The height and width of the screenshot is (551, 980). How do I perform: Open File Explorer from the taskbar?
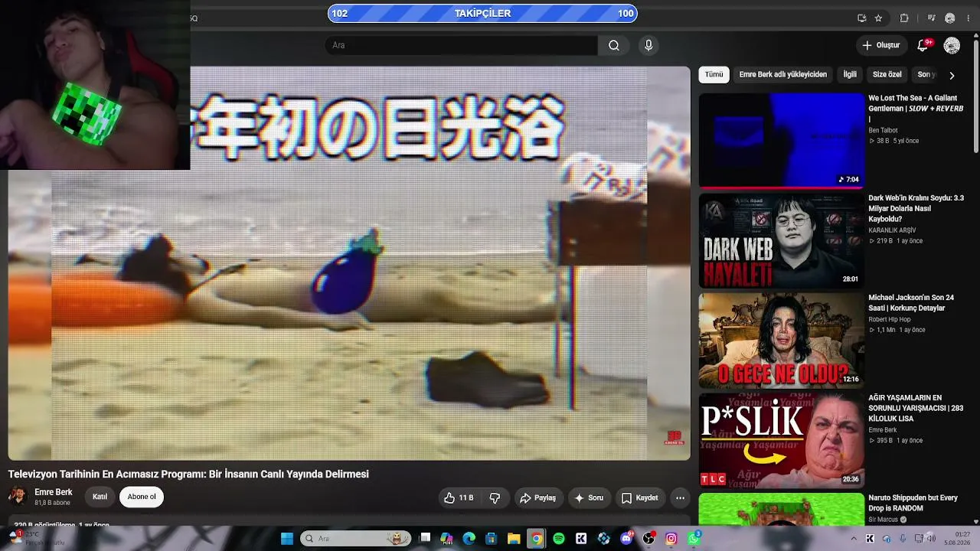coord(514,539)
